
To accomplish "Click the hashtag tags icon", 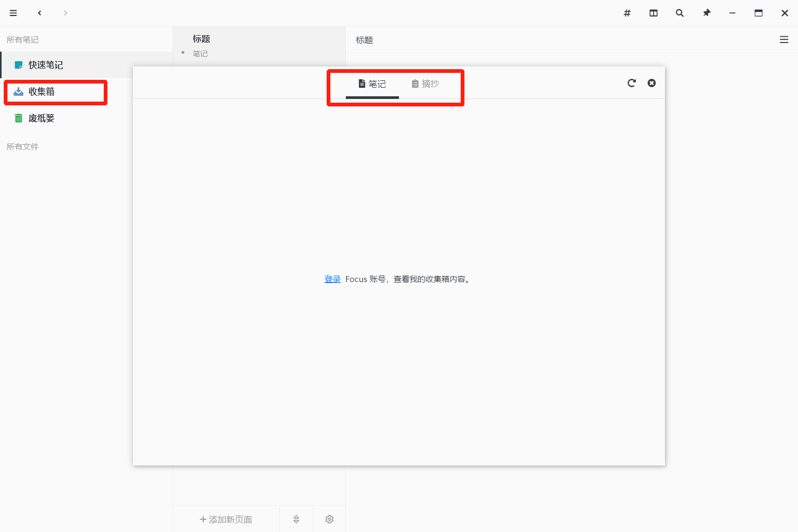I will pos(627,13).
